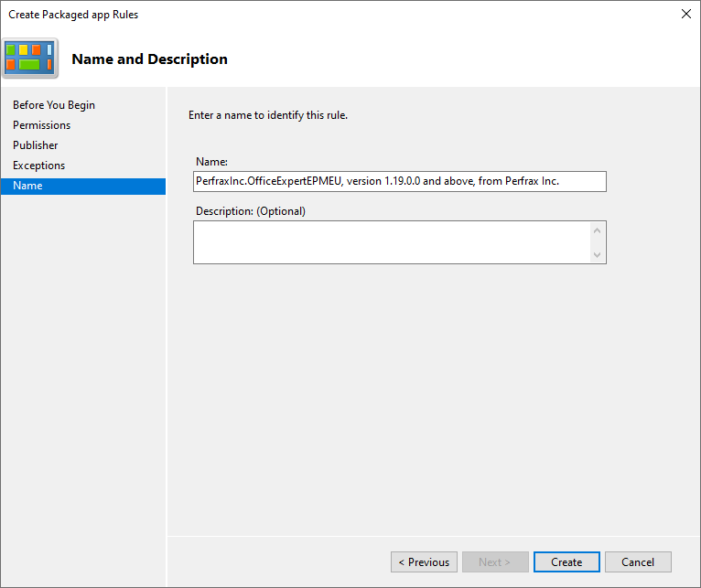Click the "Enter a name to identify" instruction
This screenshot has height=588, width=701.
267,115
